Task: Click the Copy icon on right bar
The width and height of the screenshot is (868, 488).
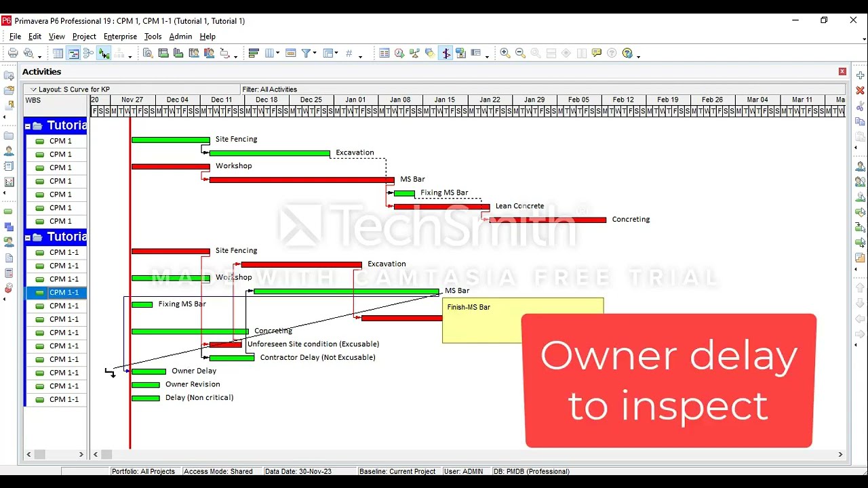Action: click(860, 121)
